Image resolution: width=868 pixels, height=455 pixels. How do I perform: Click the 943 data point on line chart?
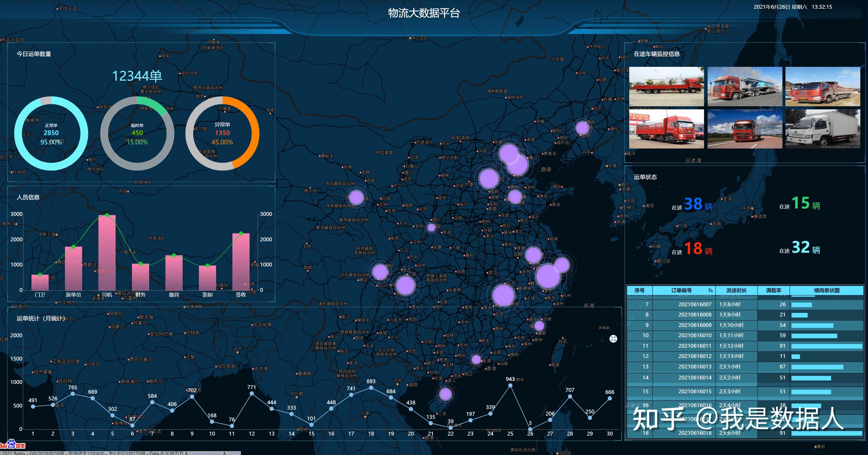tap(510, 385)
